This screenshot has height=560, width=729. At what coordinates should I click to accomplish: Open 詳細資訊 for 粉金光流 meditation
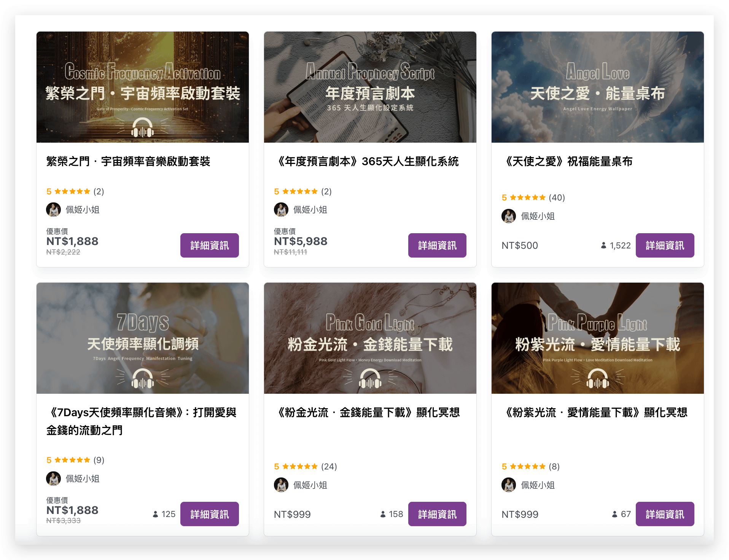tap(437, 514)
